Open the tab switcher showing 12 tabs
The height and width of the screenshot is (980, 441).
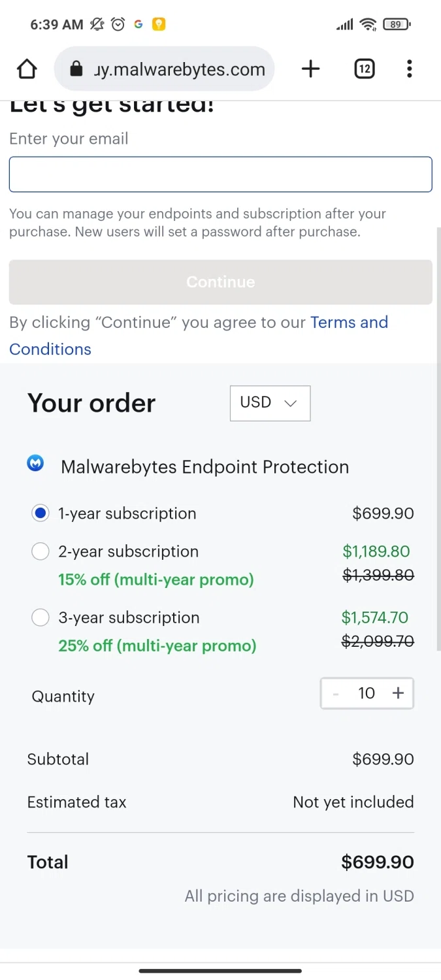365,69
